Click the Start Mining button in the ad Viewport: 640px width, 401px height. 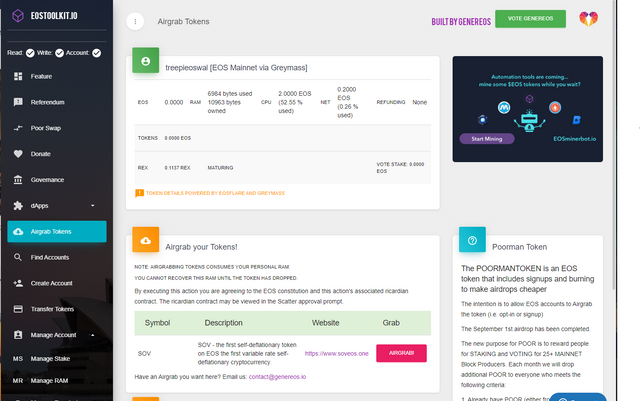[487, 139]
